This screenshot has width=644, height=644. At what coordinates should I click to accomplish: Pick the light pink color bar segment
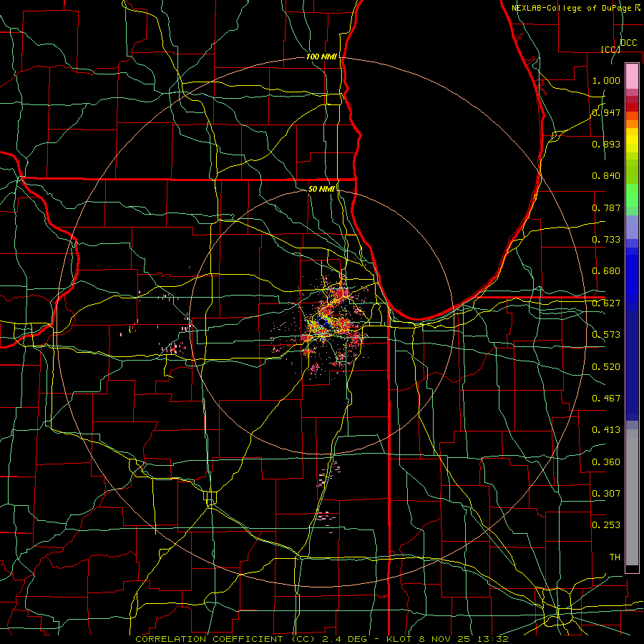pos(632,77)
